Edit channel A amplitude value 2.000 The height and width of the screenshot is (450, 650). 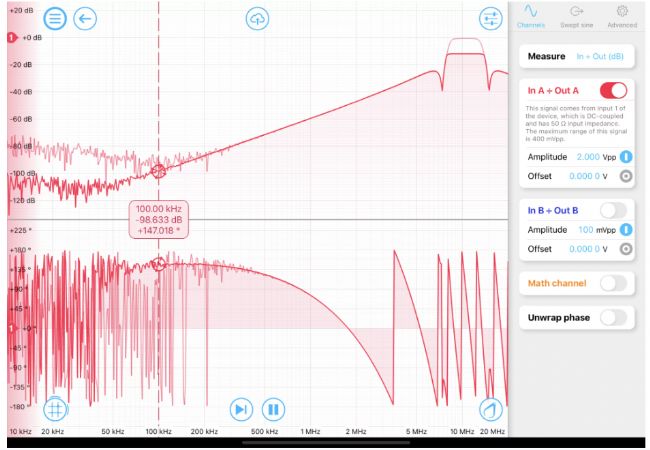(x=590, y=157)
